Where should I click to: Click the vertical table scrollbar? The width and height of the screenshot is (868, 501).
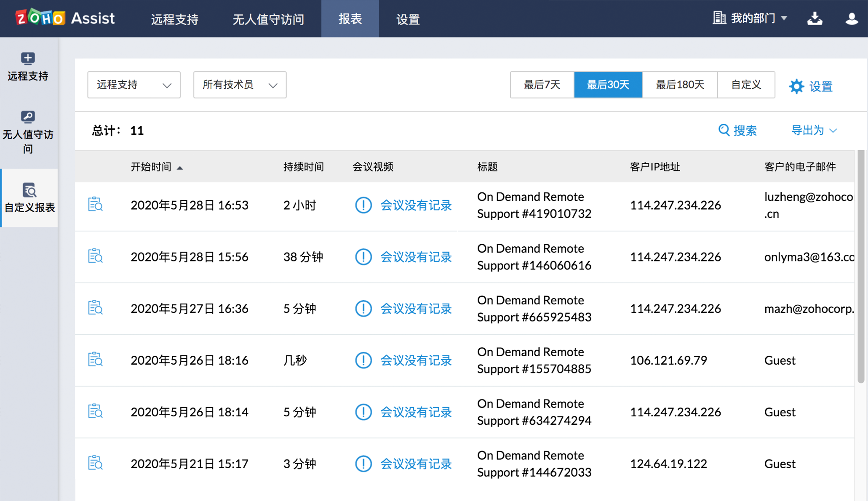tap(860, 266)
